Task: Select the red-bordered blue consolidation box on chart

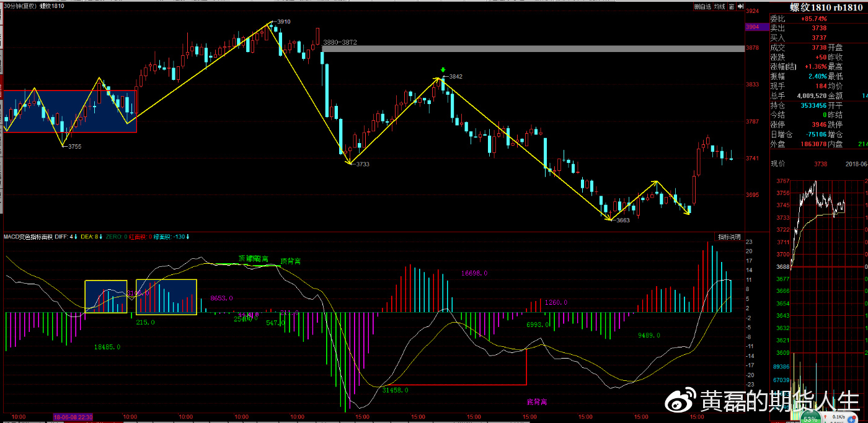Action: (69, 111)
